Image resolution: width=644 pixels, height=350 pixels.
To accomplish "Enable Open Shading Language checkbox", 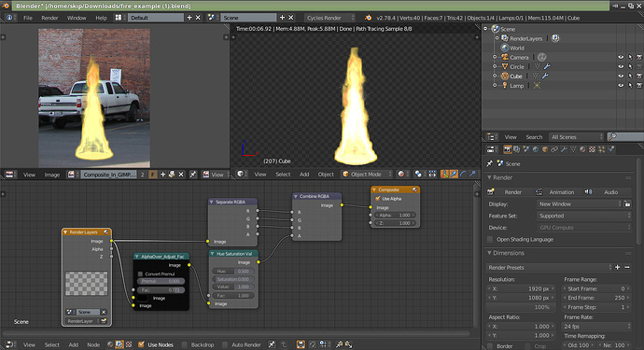I will (490, 239).
